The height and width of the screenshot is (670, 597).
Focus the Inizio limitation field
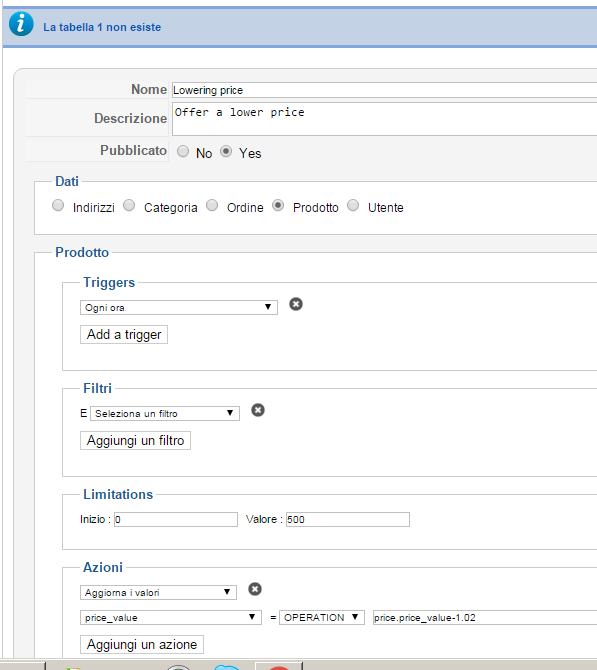click(176, 519)
